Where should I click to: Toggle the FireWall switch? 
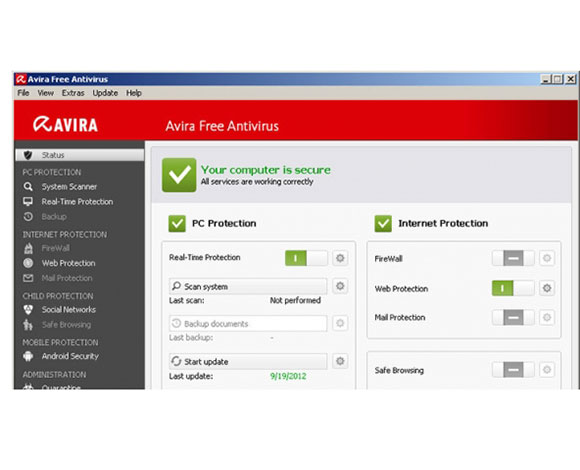(x=513, y=258)
